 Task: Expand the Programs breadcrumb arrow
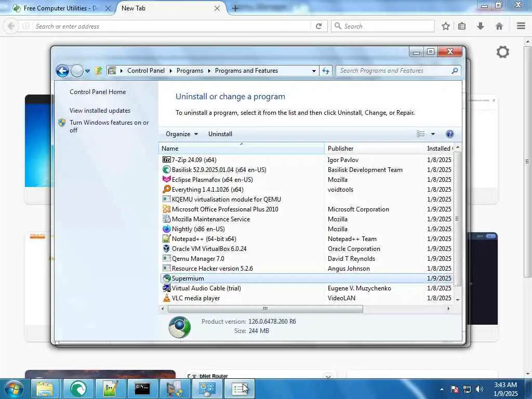(209, 71)
